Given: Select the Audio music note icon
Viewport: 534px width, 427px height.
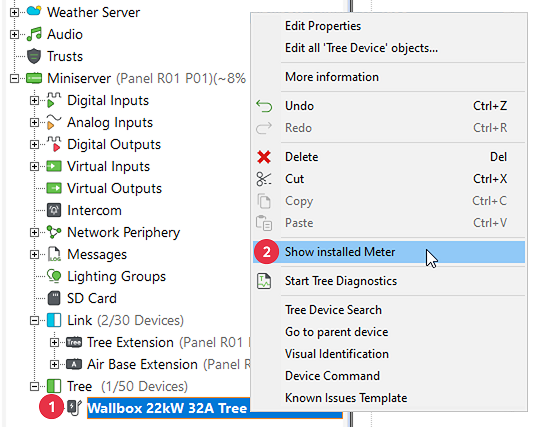Looking at the screenshot, I should (x=34, y=34).
